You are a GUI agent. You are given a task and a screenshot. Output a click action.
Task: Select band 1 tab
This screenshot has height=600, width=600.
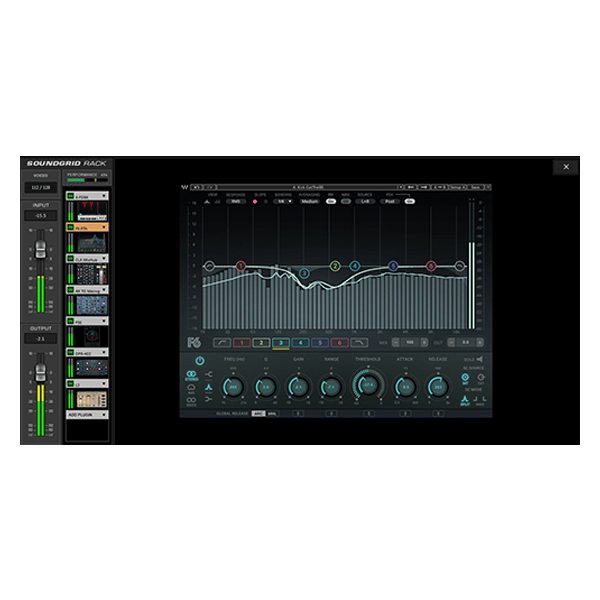(x=242, y=342)
